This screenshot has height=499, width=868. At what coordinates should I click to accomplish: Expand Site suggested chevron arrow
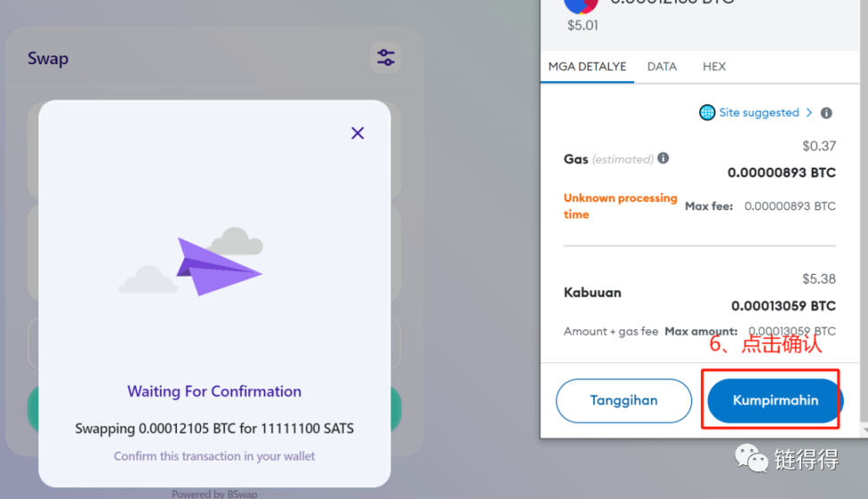click(x=809, y=112)
